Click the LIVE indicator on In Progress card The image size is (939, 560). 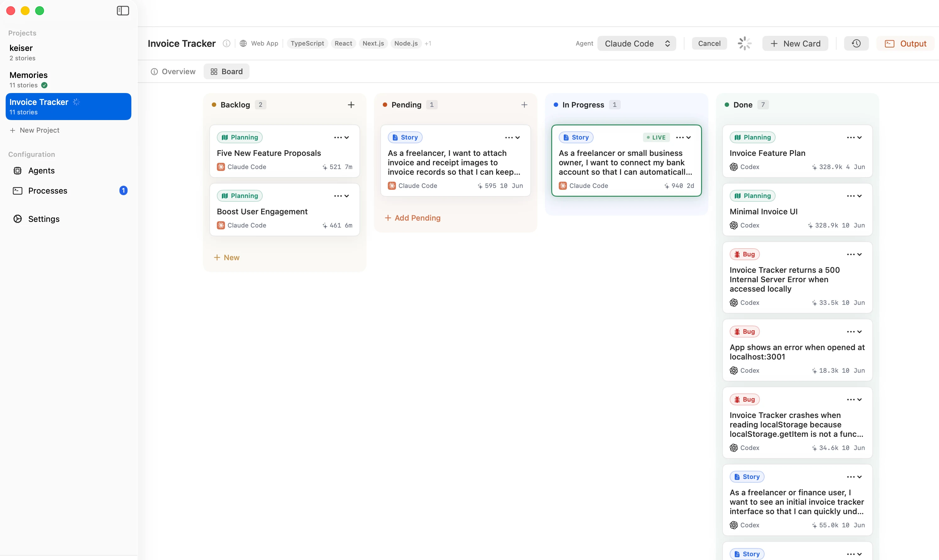(x=656, y=137)
